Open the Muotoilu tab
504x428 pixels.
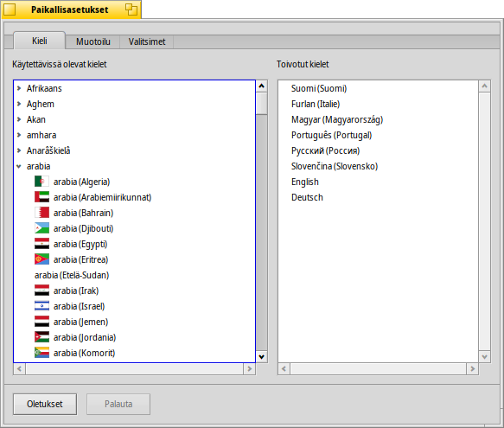click(x=93, y=42)
